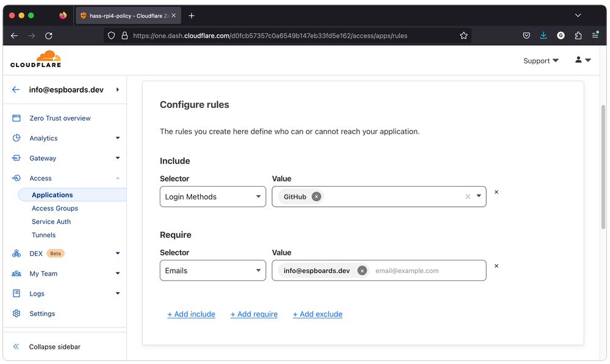610x364 pixels.
Task: Bookmark the page with the star icon
Action: [464, 36]
